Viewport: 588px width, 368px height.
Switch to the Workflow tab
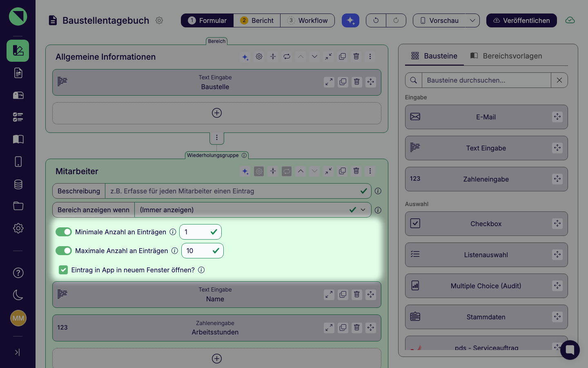307,20
